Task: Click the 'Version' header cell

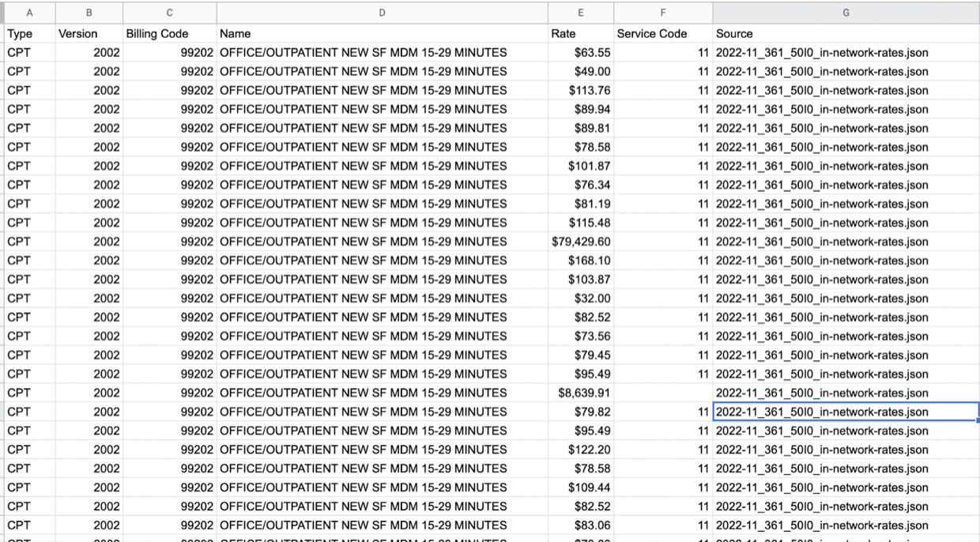Action: [x=89, y=34]
